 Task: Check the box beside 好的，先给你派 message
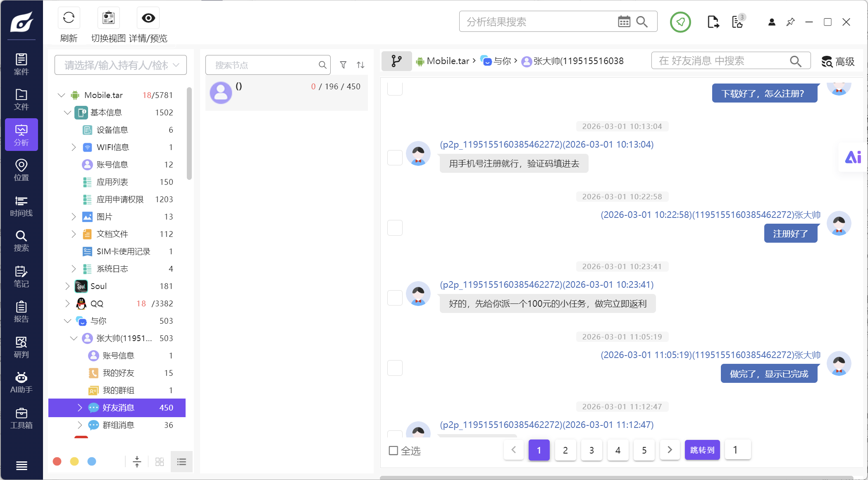pyautogui.click(x=395, y=298)
